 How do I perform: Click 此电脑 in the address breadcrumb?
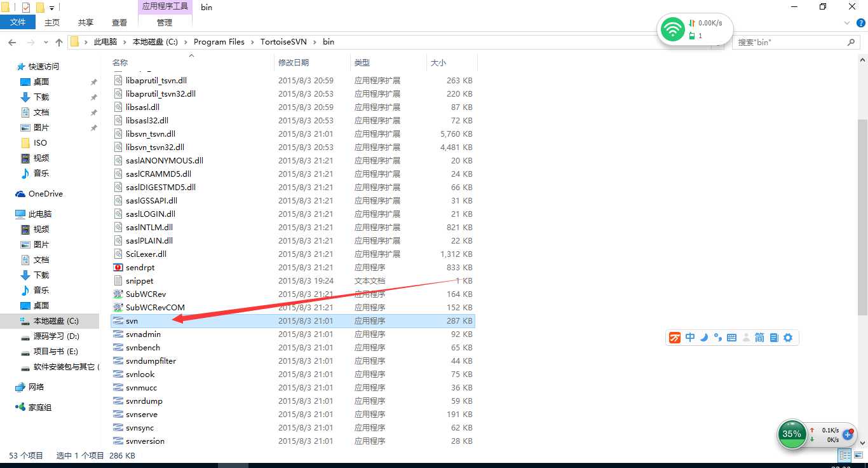[x=105, y=42]
